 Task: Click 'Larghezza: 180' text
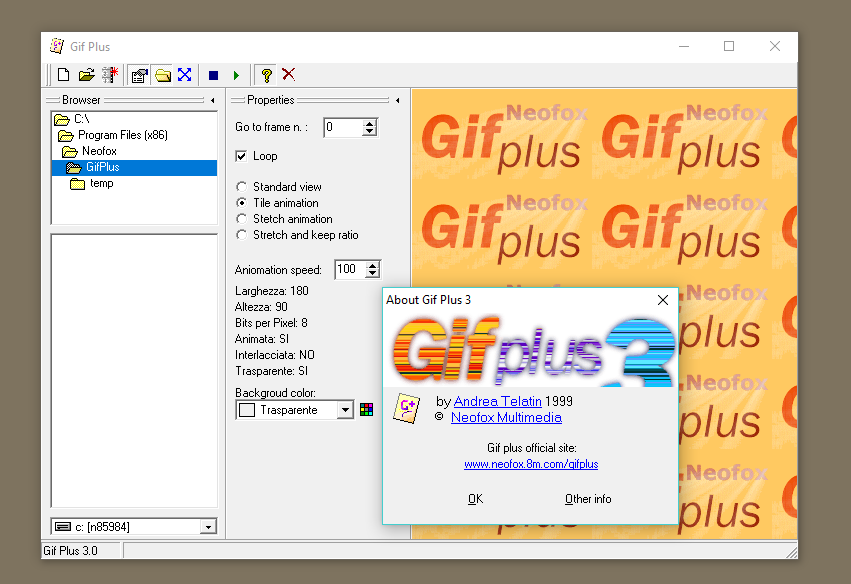point(271,291)
